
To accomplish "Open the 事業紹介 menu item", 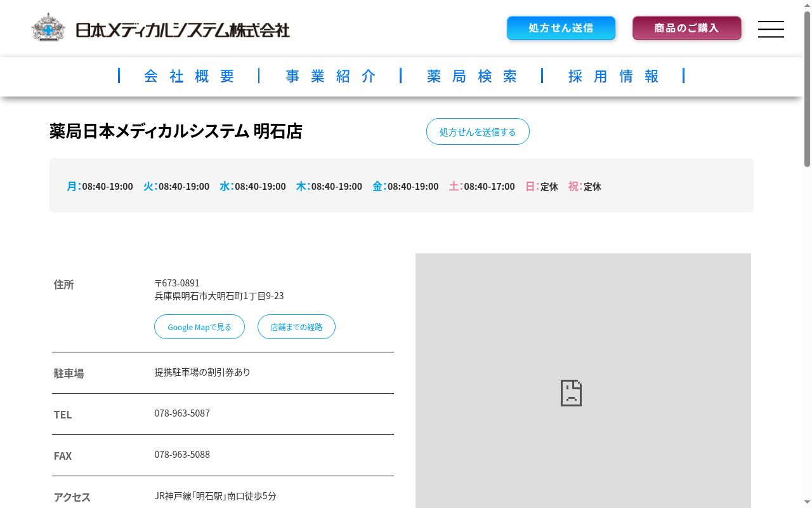I will pos(331,76).
